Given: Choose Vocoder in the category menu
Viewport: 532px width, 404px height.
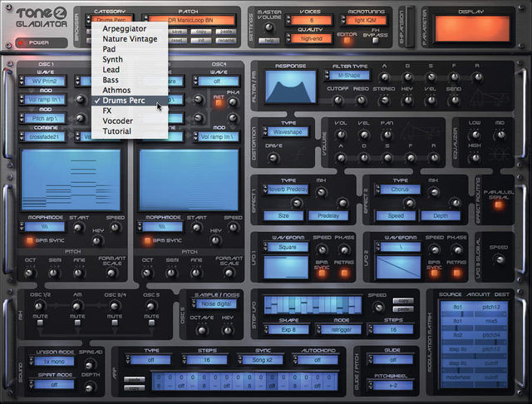Looking at the screenshot, I should coord(130,121).
